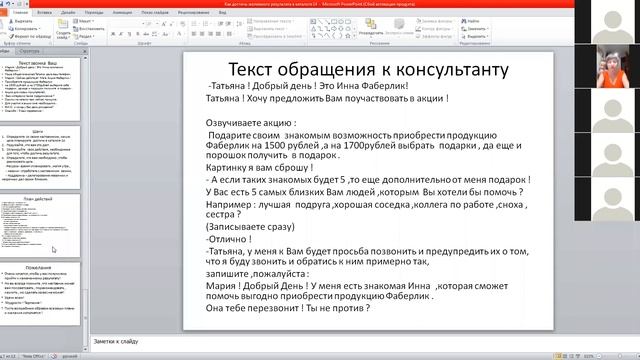The width and height of the screenshot is (640, 360).
Task: Open Заливка фигуры fill dropdown
Action: click(x=435, y=21)
